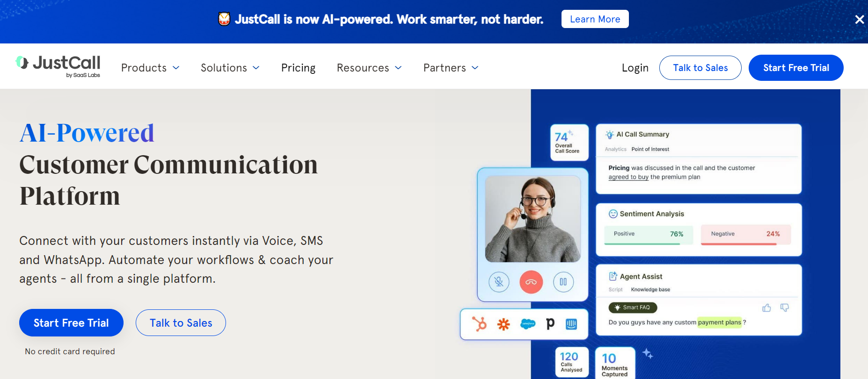Select the Knowledge base tab

pyautogui.click(x=650, y=290)
